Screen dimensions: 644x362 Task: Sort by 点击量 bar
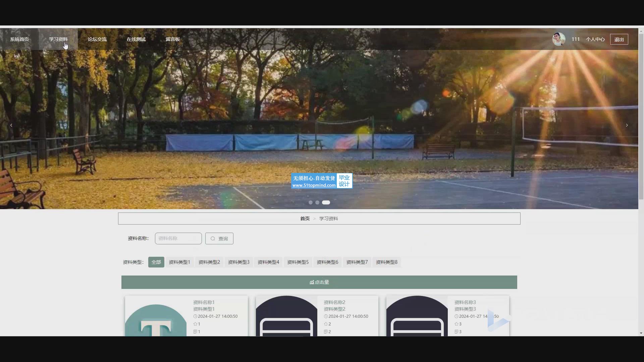click(319, 282)
